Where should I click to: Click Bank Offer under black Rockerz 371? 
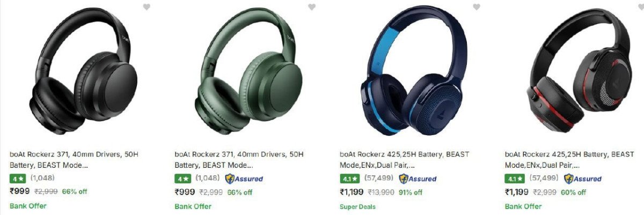[28, 206]
